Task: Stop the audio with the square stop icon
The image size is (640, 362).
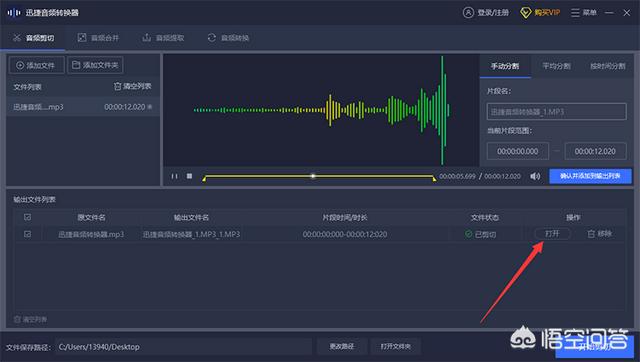Action: pos(189,176)
